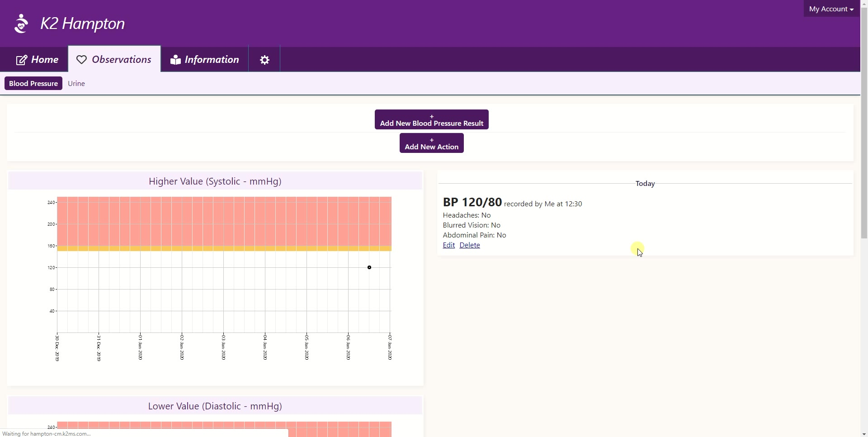
Task: Click the orange 160 threshold band
Action: [224, 249]
